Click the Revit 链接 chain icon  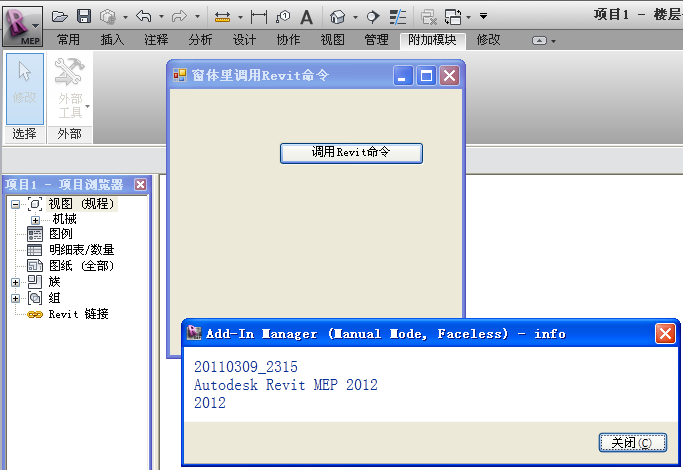click(35, 314)
